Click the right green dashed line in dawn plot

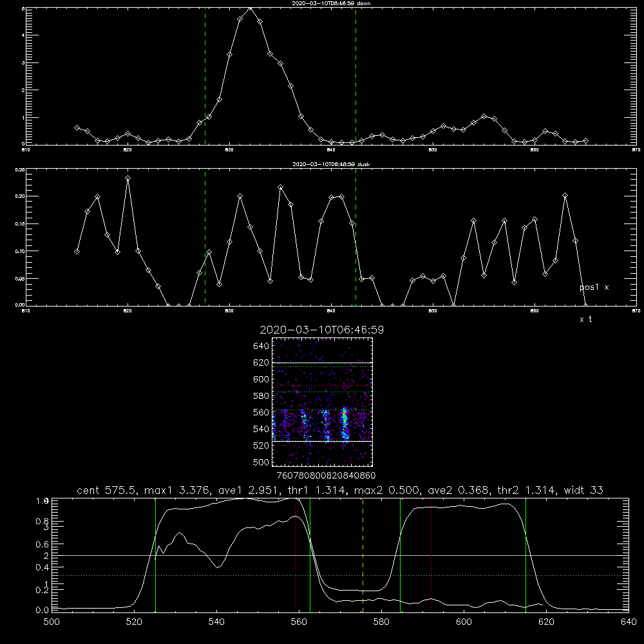(x=355, y=76)
